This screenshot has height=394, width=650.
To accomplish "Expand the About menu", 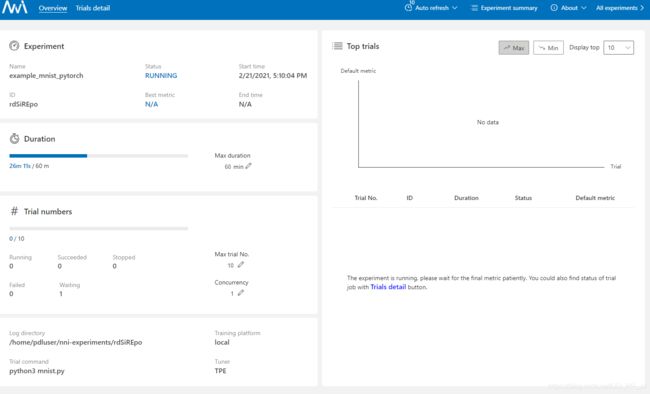I will point(584,8).
